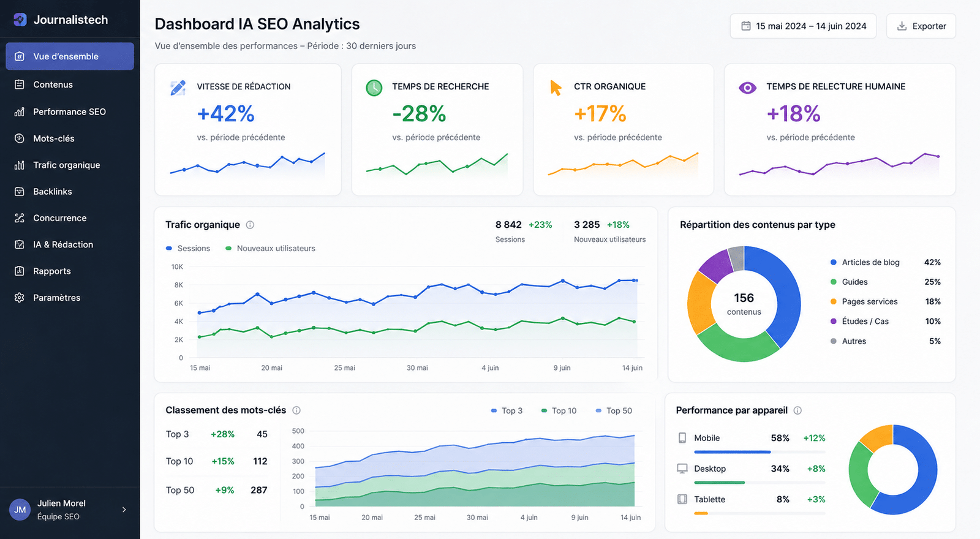Toggle the Top 3 series in the keyword legend
Viewport: 980px width, 539px height.
coord(507,410)
